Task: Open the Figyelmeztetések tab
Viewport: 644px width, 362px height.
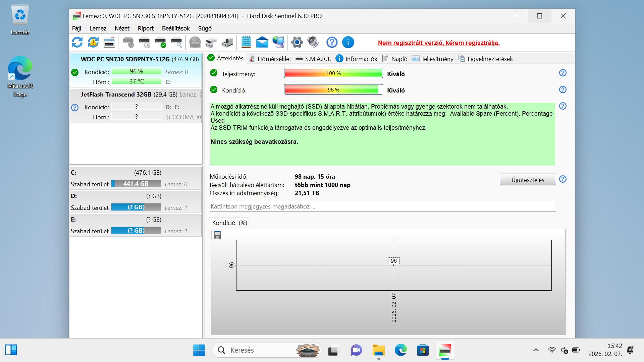Action: pyautogui.click(x=486, y=59)
